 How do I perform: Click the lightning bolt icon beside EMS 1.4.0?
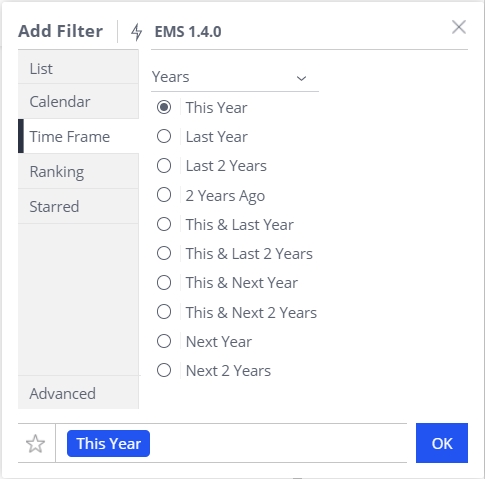[136, 32]
